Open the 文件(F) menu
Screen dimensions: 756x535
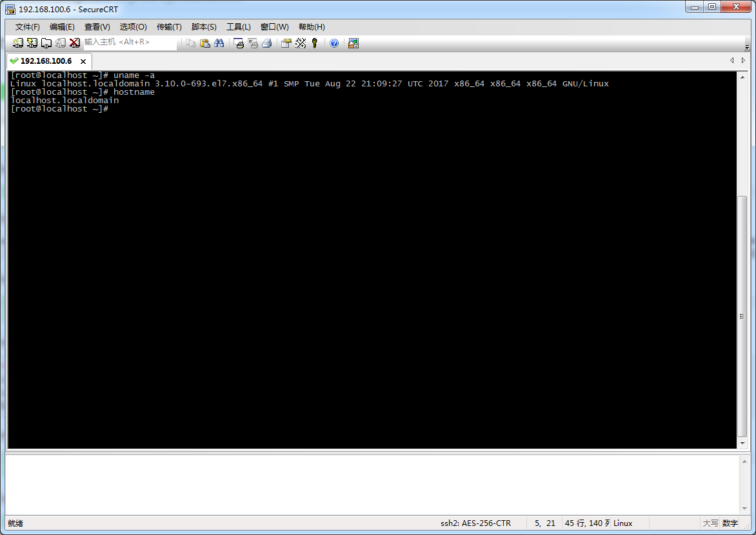point(28,27)
